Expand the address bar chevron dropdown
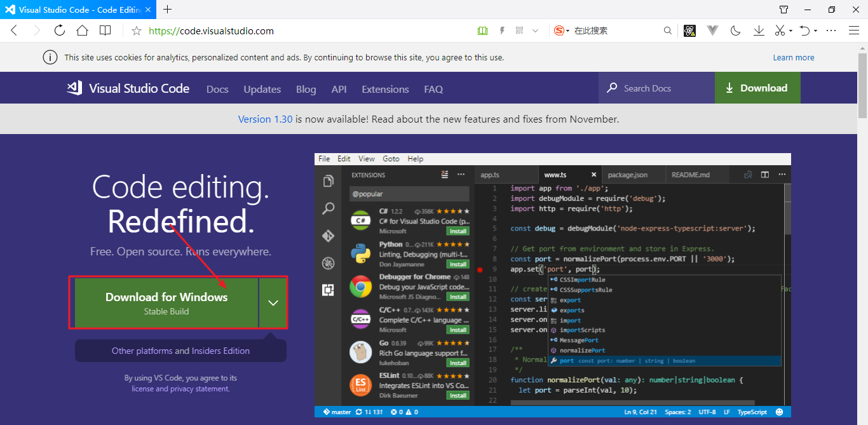The height and width of the screenshot is (425, 868). coord(535,30)
